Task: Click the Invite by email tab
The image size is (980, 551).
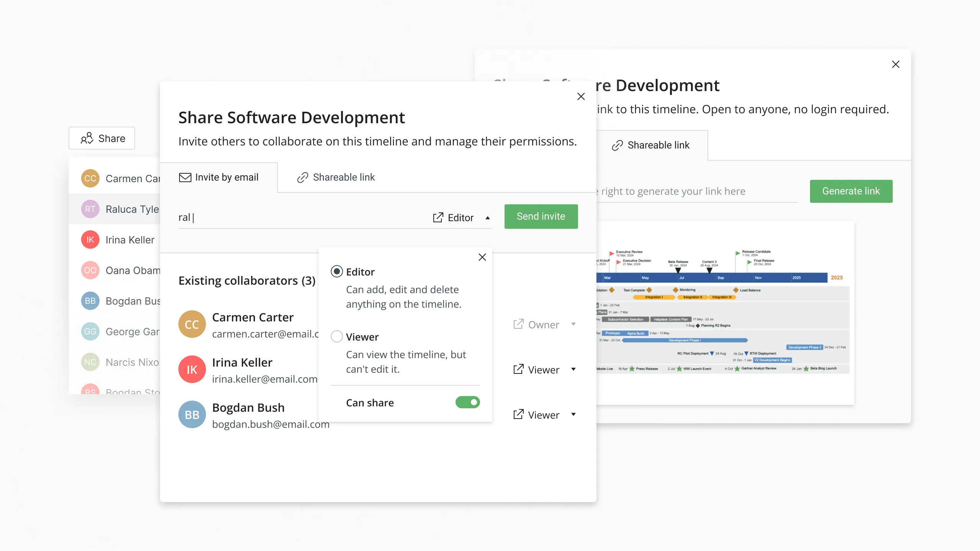Action: 218,176
